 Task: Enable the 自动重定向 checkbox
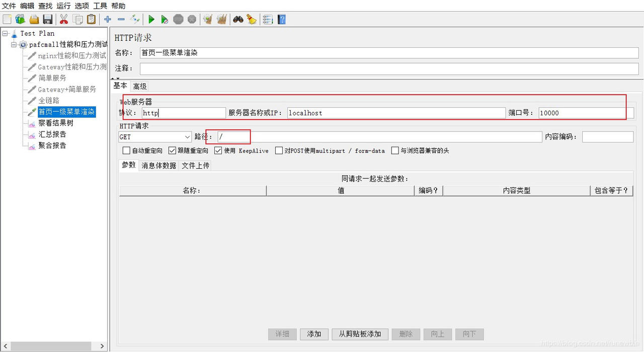coord(126,151)
